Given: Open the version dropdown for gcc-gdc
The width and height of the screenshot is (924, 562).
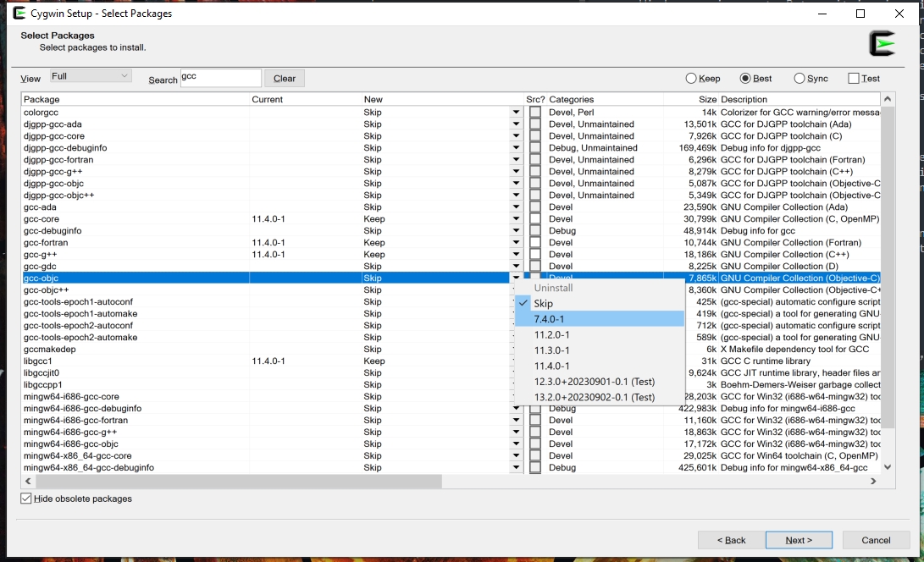Looking at the screenshot, I should [x=517, y=267].
